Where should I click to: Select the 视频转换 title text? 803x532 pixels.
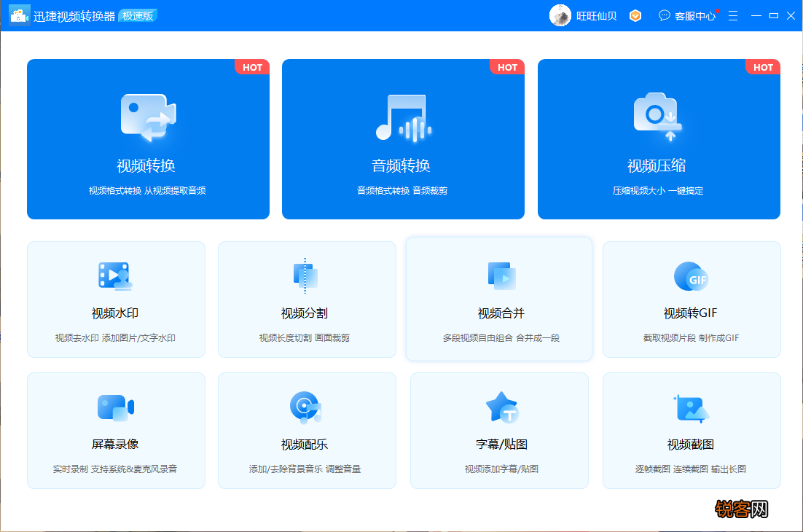(x=146, y=165)
